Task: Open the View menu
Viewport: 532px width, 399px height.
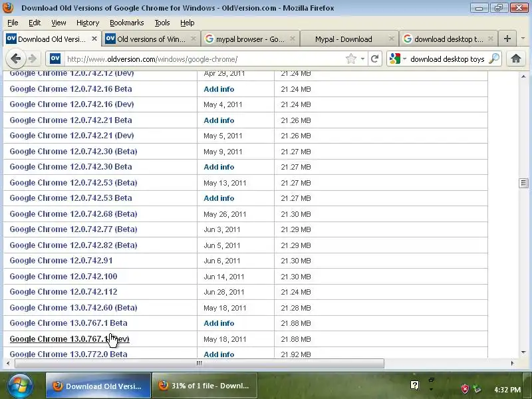Action: click(59, 23)
